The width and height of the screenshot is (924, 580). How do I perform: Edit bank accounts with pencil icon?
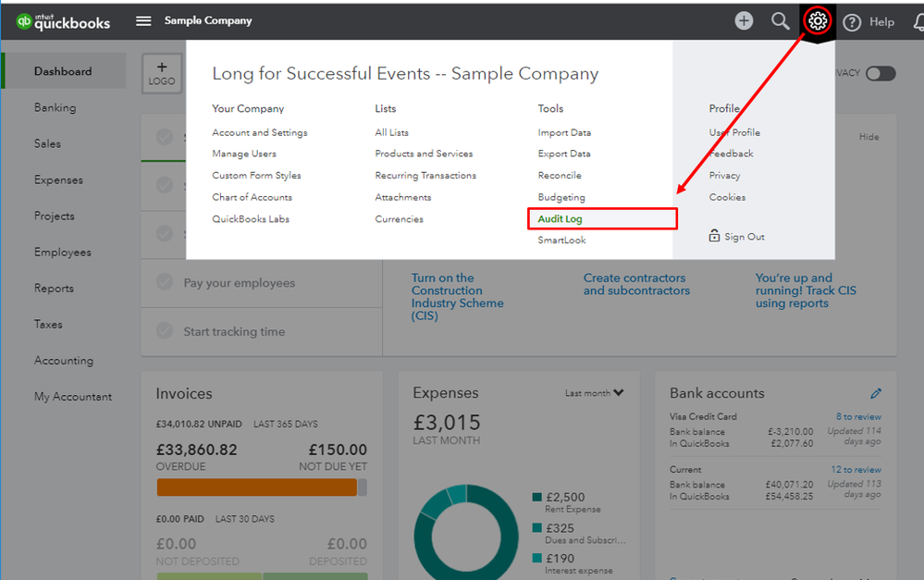[876, 394]
